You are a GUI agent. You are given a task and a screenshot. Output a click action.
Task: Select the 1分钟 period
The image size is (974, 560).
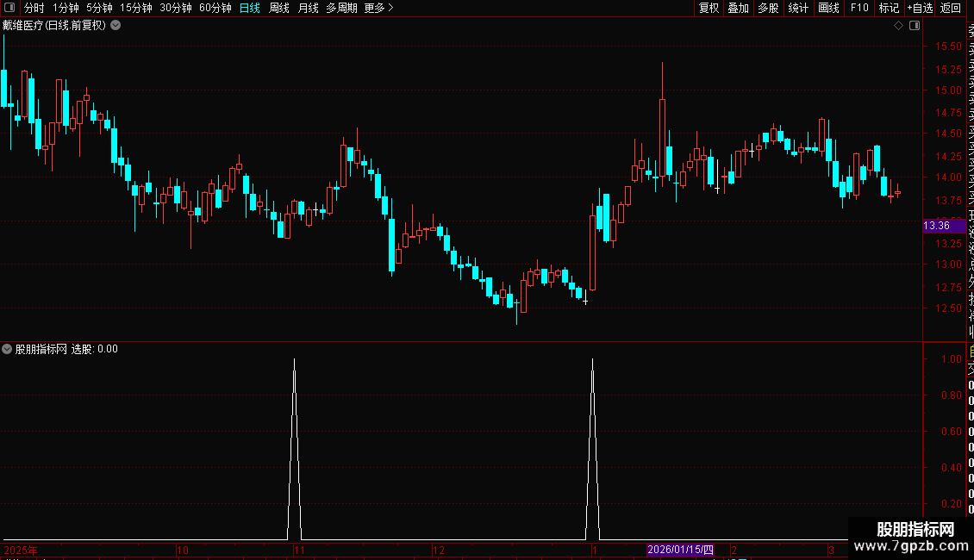(66, 8)
